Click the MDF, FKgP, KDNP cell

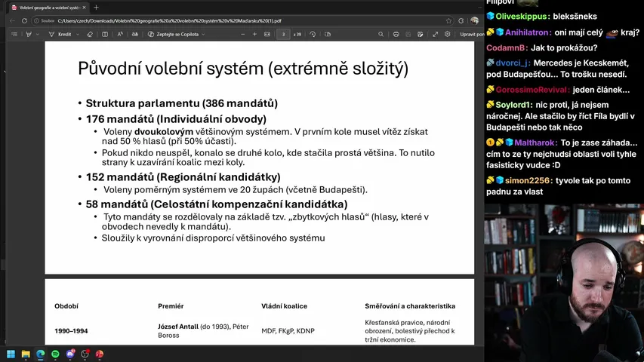(x=288, y=331)
